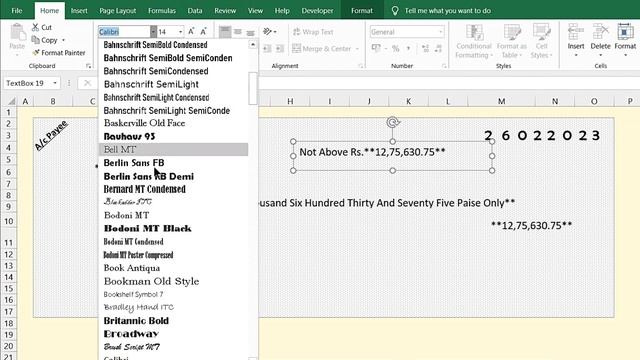640x360 pixels.
Task: Click the text box with Not Above Rs.
Action: tap(392, 156)
